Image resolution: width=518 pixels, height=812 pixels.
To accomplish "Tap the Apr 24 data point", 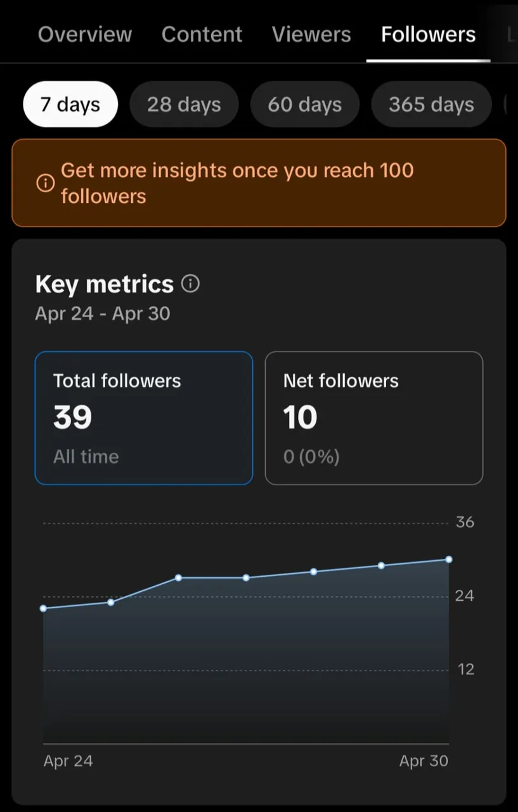I will coord(43,608).
